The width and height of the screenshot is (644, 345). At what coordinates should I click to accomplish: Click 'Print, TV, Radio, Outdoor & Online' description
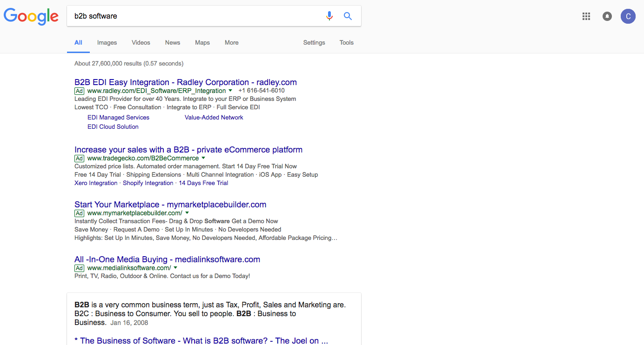tap(162, 276)
